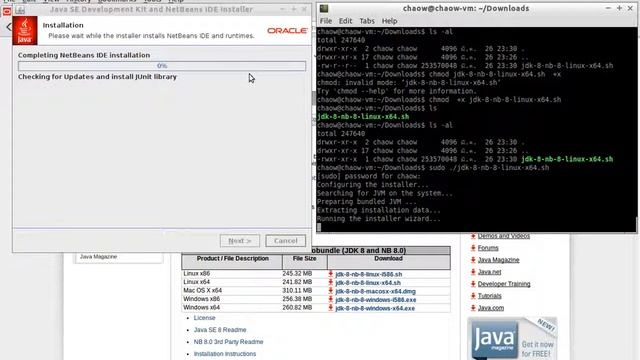Open the Java Magazine link in right sidebar

pyautogui.click(x=498, y=260)
